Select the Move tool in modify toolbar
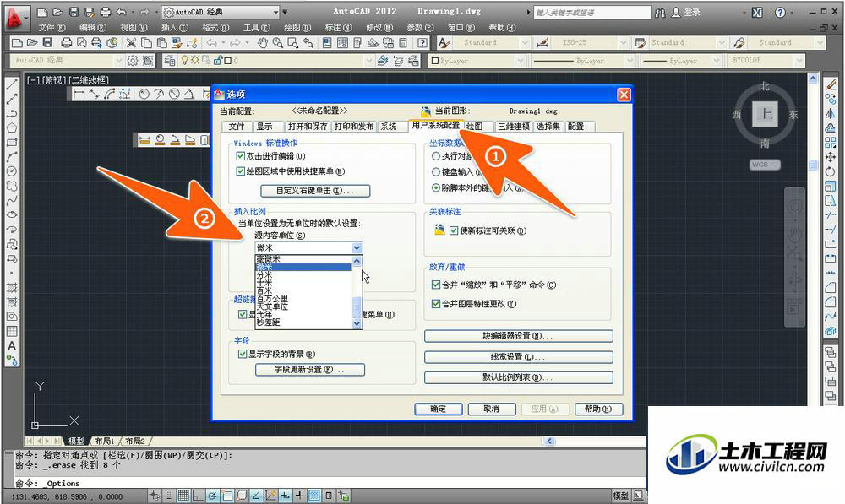 click(831, 157)
